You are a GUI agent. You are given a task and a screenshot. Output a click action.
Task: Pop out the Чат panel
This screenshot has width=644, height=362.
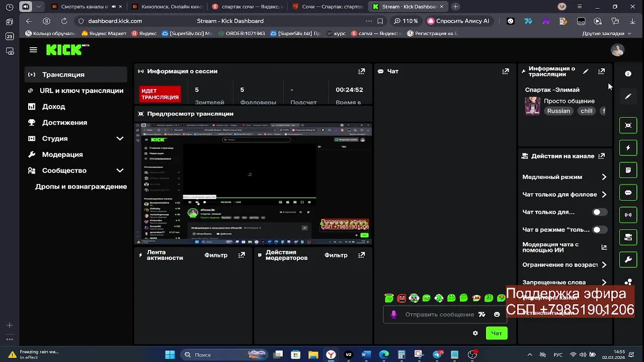click(x=505, y=71)
